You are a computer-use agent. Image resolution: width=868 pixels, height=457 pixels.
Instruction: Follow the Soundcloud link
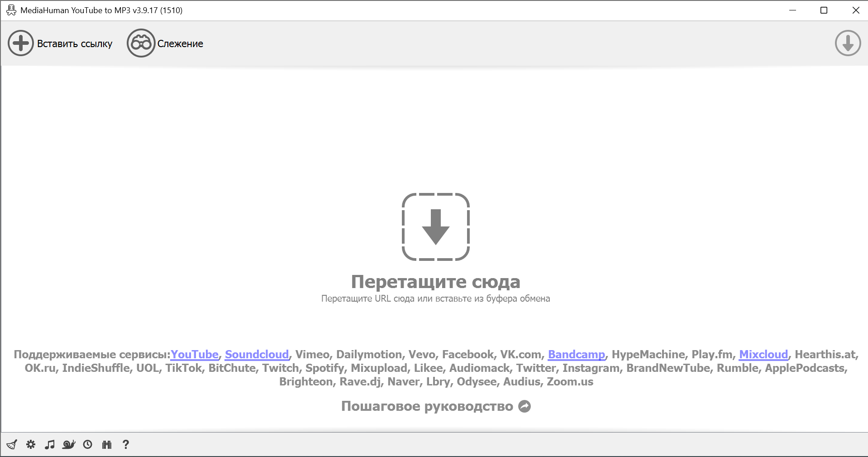pos(257,354)
